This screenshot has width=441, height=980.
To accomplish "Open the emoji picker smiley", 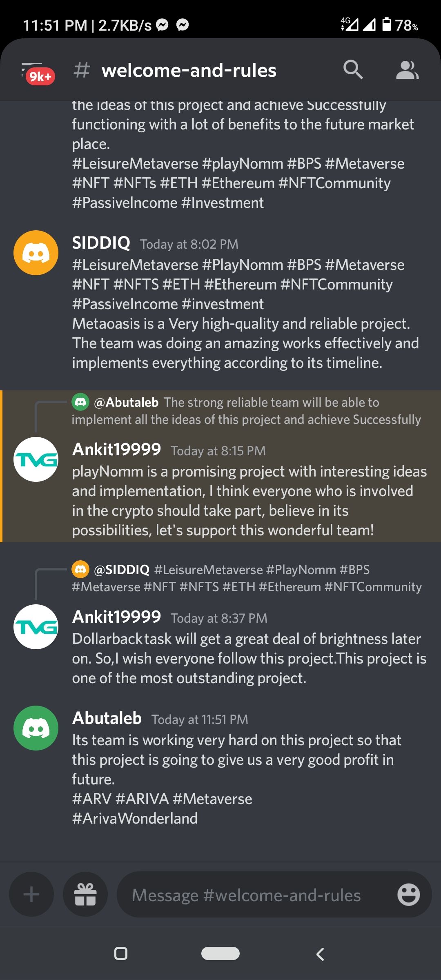I will [408, 895].
